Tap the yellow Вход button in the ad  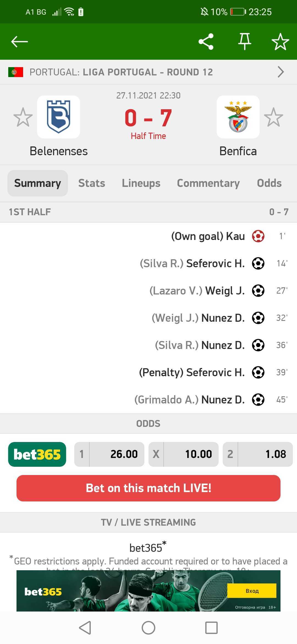pyautogui.click(x=252, y=591)
